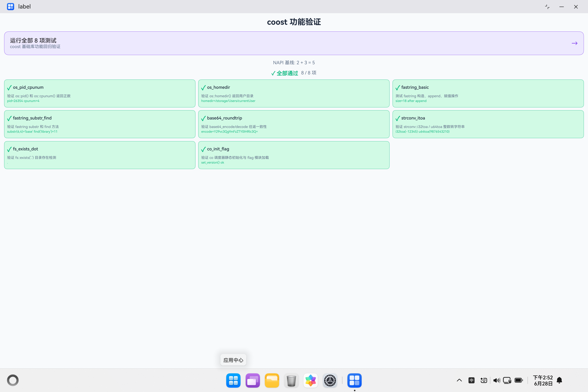Click the coost 基础库功能回归验证 subtitle
The height and width of the screenshot is (392, 588).
coord(35,47)
